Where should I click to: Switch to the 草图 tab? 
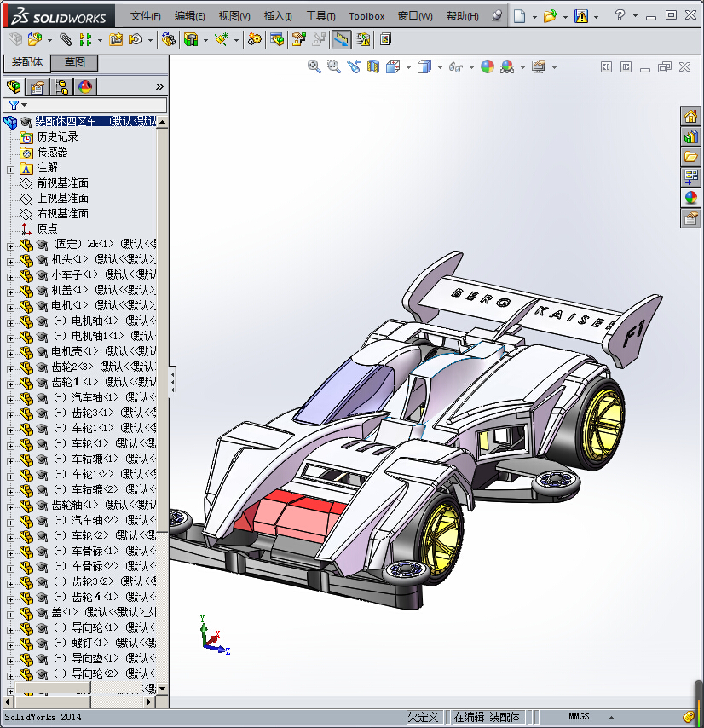[74, 63]
